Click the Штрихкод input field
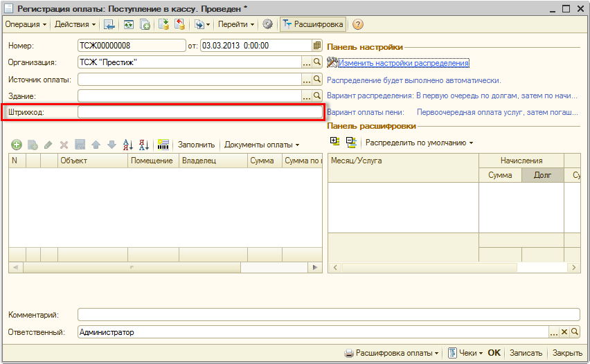This screenshot has height=364, width=590. pyautogui.click(x=200, y=112)
